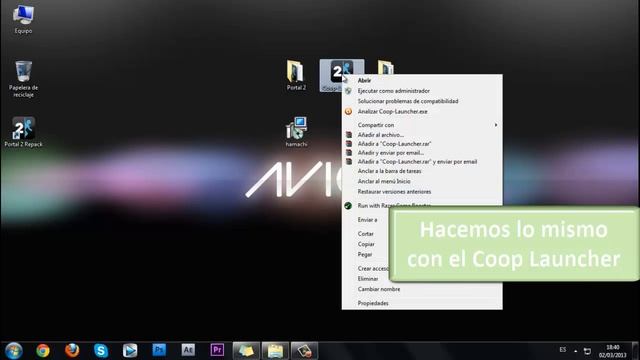Open the last running taskbar app
The height and width of the screenshot is (360, 640).
click(304, 351)
